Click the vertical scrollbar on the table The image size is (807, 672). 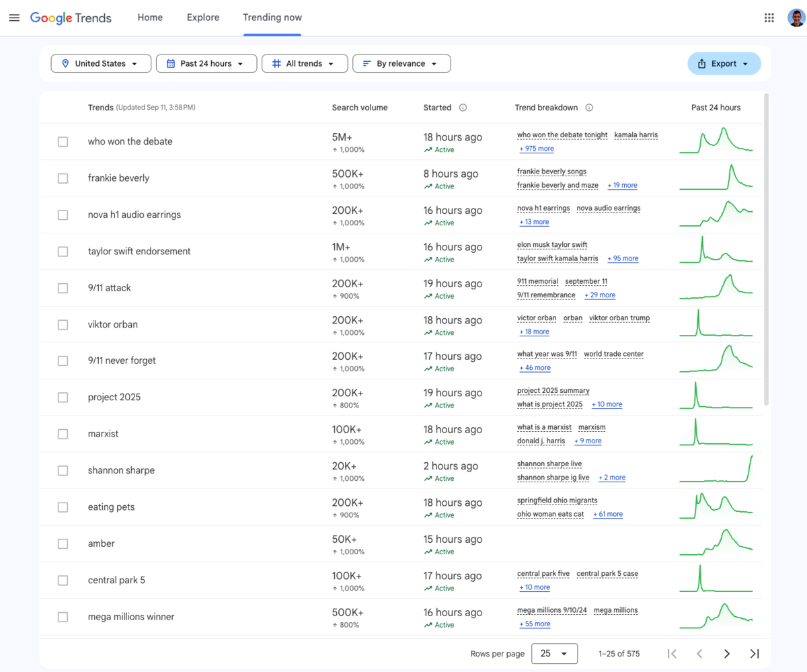click(766, 249)
